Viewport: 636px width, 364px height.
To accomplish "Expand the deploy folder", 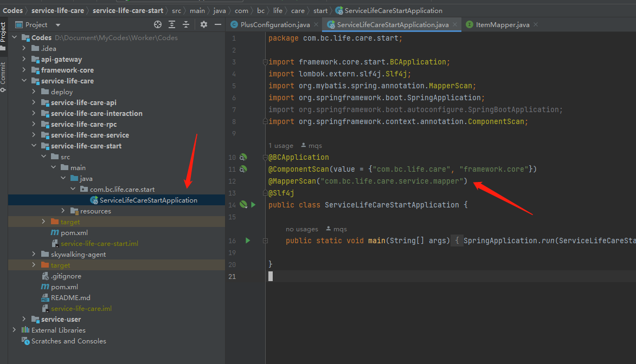I will (34, 92).
